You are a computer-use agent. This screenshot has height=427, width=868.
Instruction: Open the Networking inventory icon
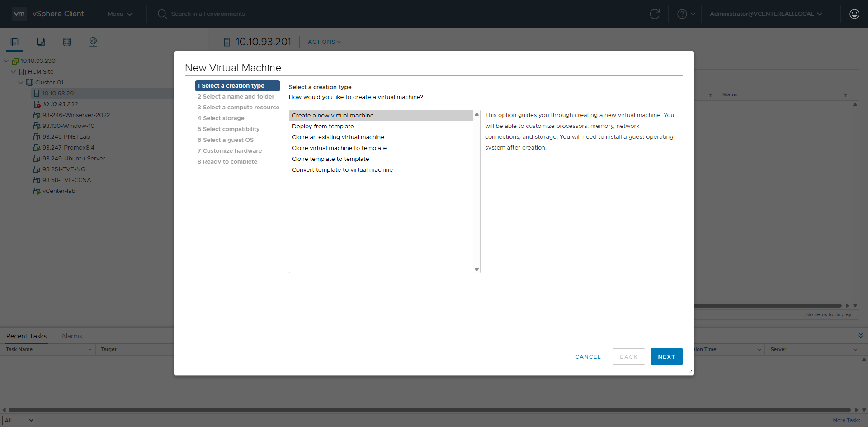coord(93,42)
